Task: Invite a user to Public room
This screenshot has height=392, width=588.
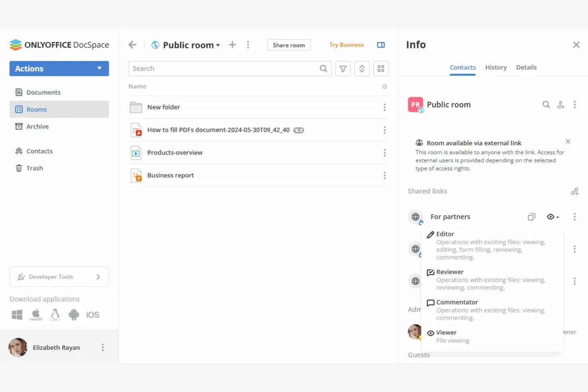Action: 561,104
